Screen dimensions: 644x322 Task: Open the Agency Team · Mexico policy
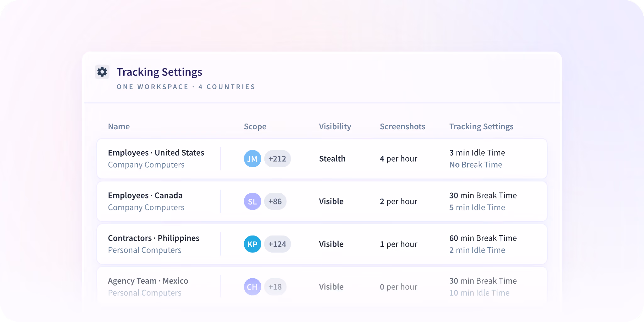(x=322, y=287)
